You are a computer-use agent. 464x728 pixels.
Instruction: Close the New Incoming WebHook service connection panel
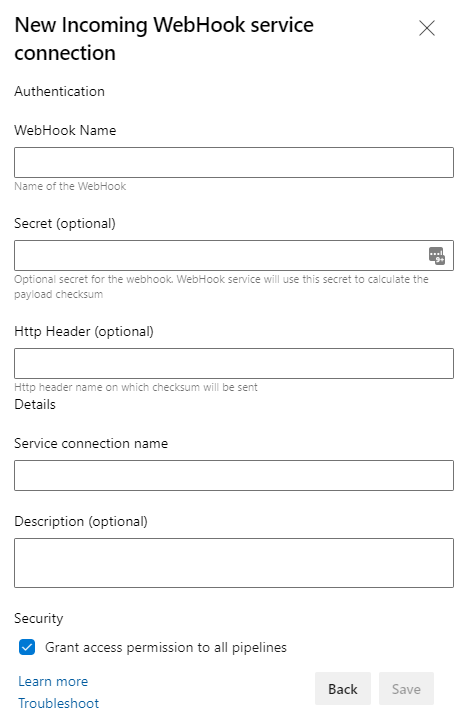[426, 28]
